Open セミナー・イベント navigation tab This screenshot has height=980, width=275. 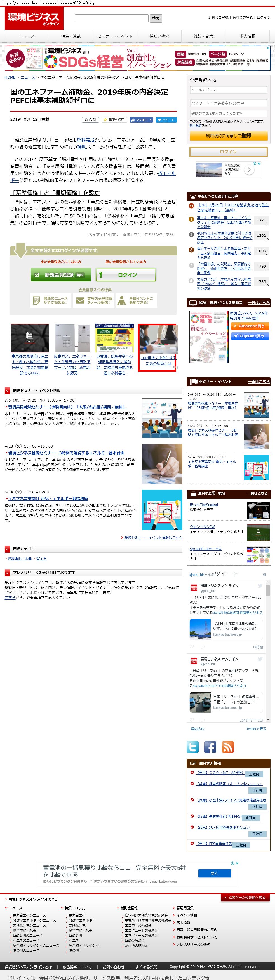pyautogui.click(x=115, y=37)
